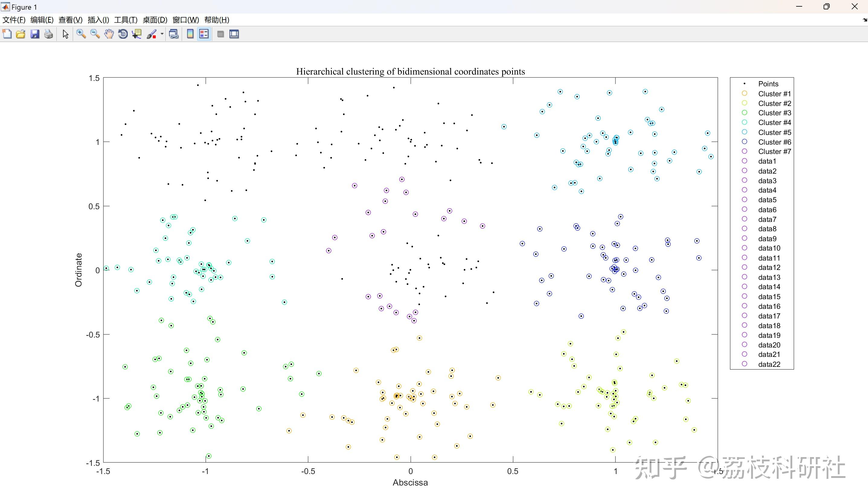The image size is (868, 503).
Task: Expand the Brush color dropdown arrow
Action: pyautogui.click(x=162, y=34)
